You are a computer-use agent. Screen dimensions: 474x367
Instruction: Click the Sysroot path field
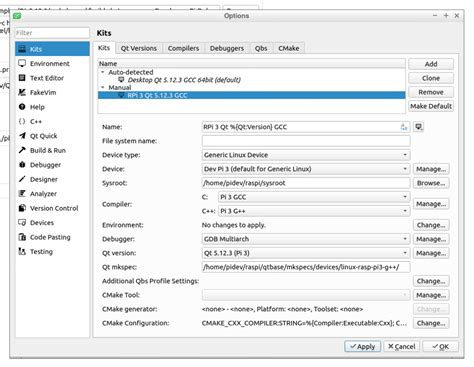tap(306, 183)
